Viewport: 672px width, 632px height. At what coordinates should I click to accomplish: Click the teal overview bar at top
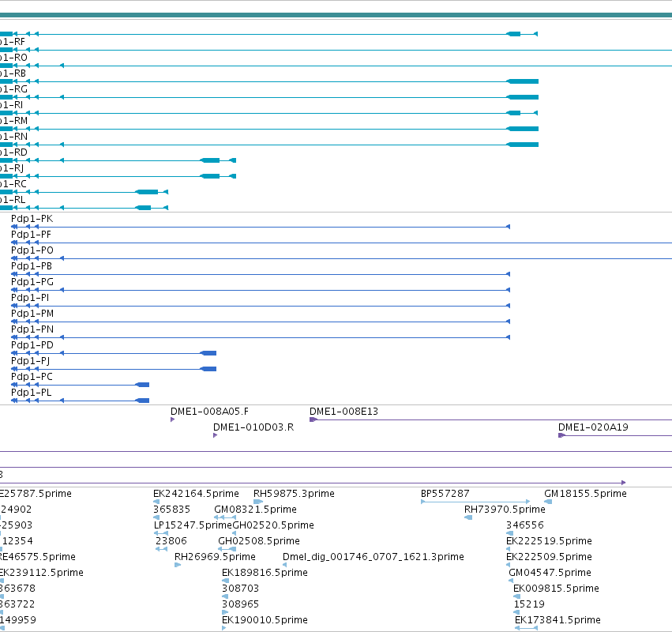pos(336,16)
